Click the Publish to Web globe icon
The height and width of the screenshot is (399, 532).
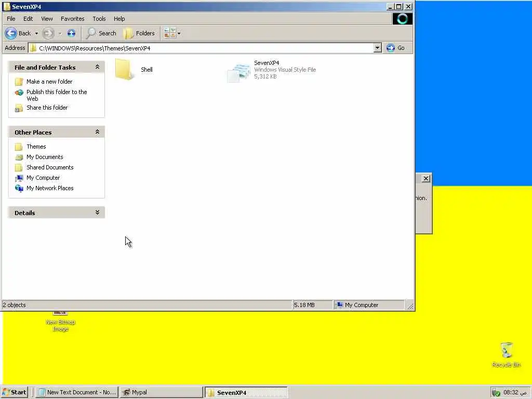(x=19, y=92)
